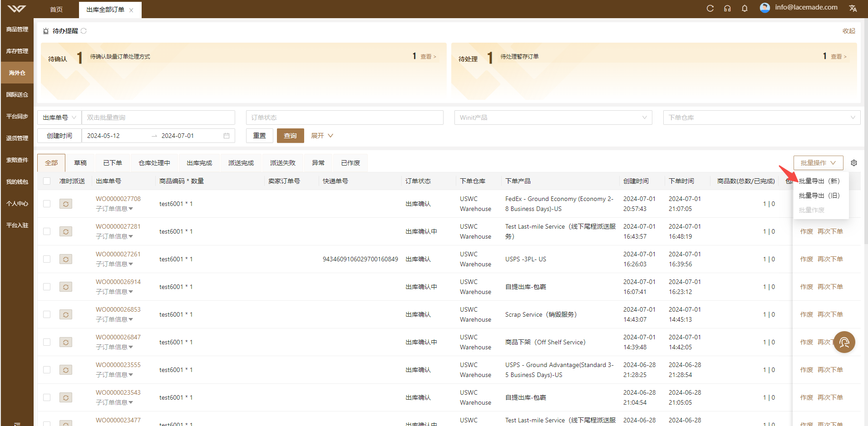Viewport: 868px width, 426px height.
Task: Click 查看 link for 待处理 card
Action: click(x=838, y=57)
